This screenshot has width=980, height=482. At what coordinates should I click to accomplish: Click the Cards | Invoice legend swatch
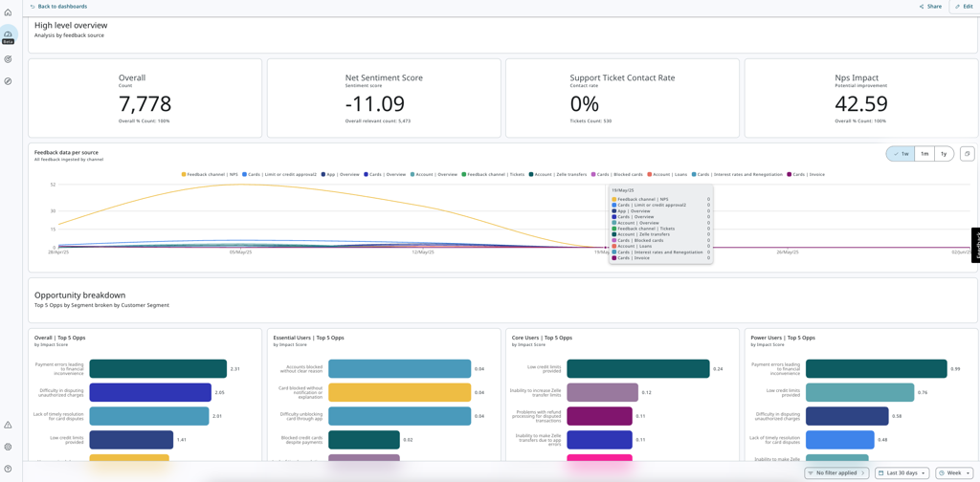(790, 175)
